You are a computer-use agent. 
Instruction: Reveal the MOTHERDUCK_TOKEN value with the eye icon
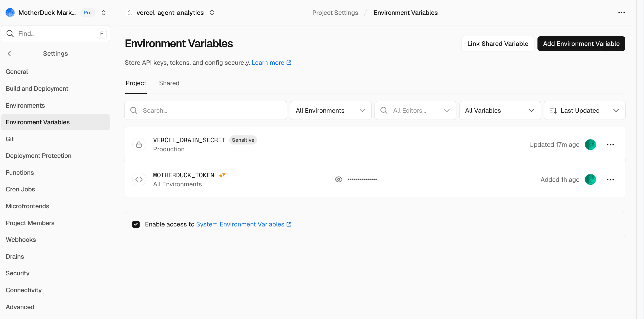click(338, 179)
